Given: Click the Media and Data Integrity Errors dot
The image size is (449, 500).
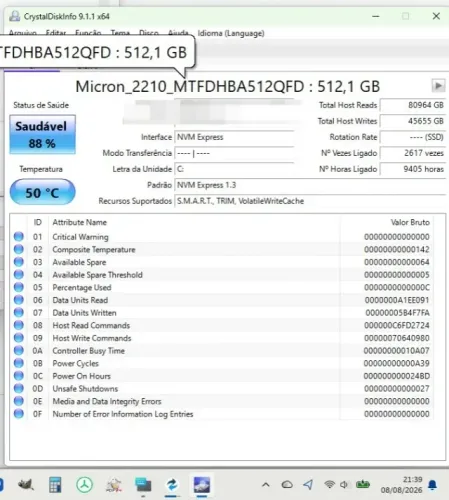Looking at the screenshot, I should click(x=19, y=401).
